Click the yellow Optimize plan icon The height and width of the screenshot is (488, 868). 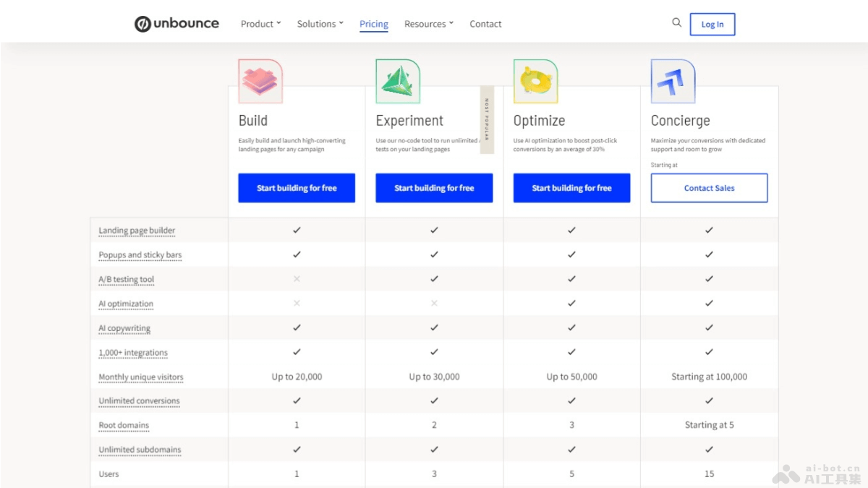tap(535, 80)
